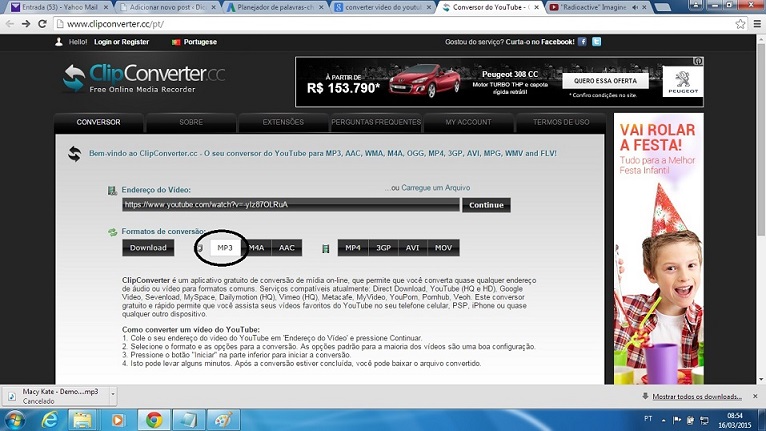Switch to converter video do youtube tab
The height and width of the screenshot is (431, 766).
[x=381, y=7]
